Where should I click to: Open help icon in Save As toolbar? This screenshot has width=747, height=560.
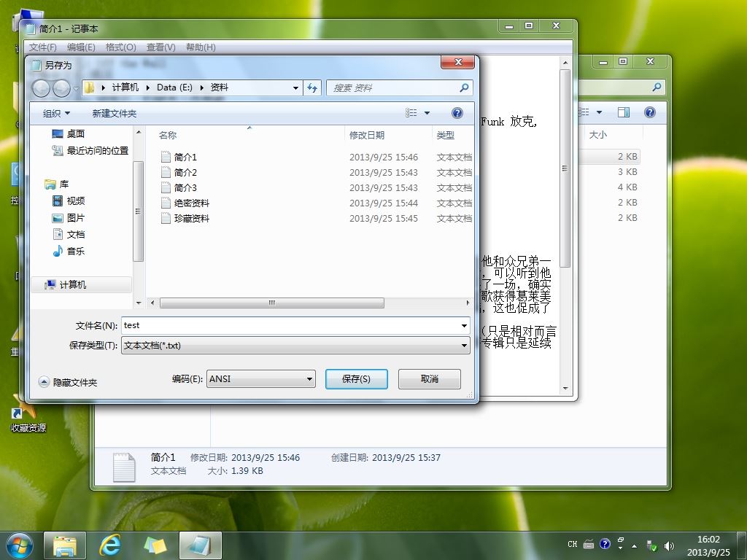[x=457, y=113]
